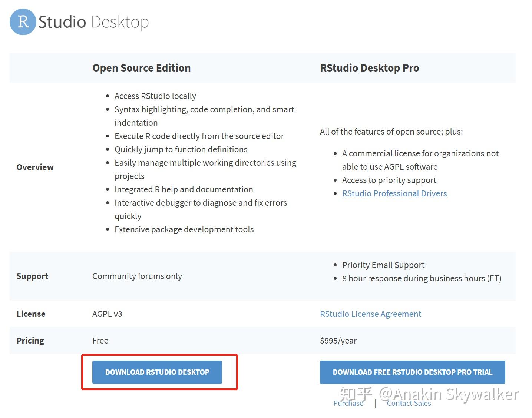Click the blue RStudio R logo
The width and height of the screenshot is (532, 418).
click(23, 22)
